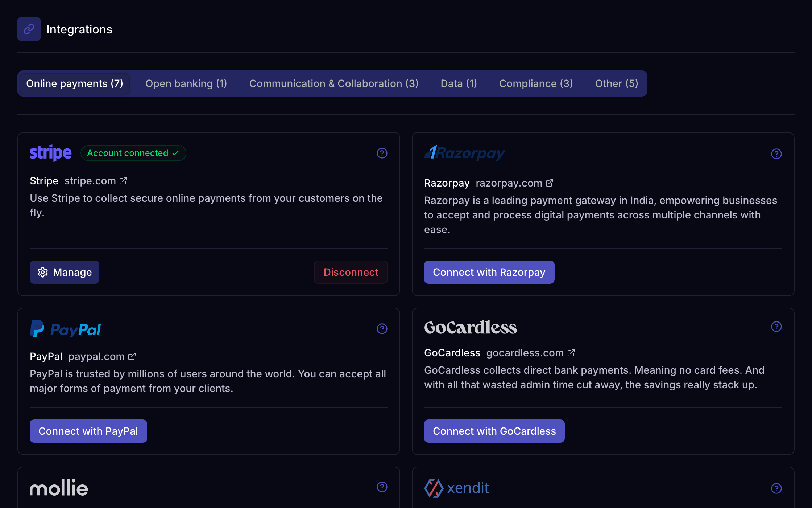Switch to Open banking (1) tab

coord(186,83)
